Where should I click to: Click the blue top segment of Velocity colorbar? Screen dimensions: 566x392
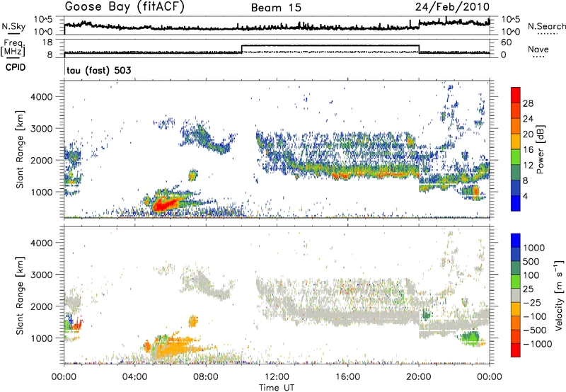[x=516, y=240]
